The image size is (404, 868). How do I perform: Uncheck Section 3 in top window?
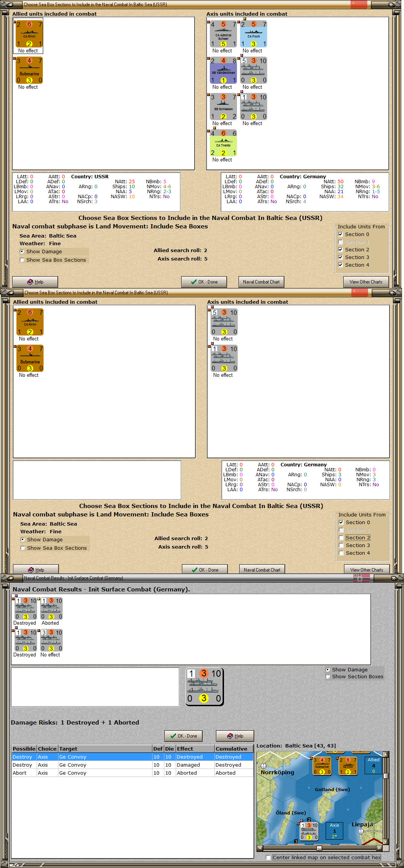[x=340, y=257]
